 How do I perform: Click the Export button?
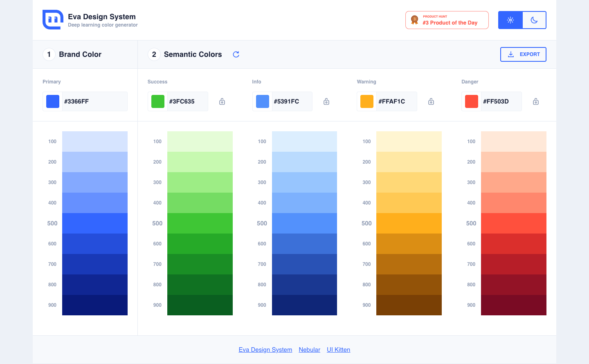(523, 54)
